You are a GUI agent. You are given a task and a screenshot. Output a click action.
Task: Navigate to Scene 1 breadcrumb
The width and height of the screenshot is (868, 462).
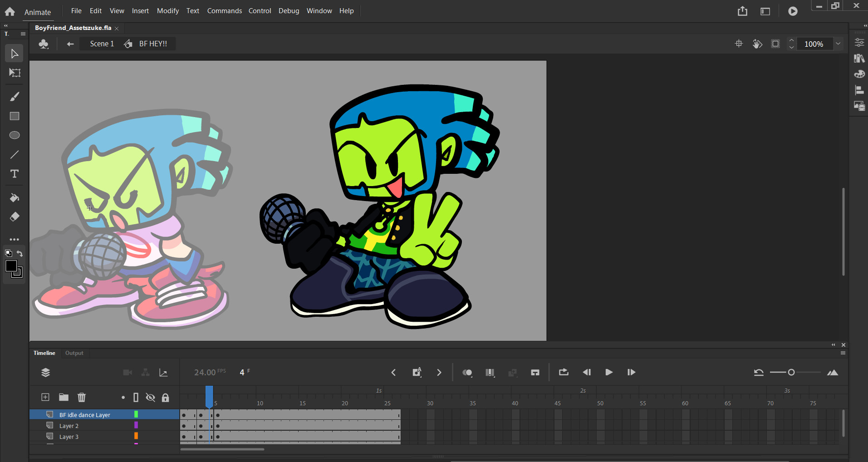pyautogui.click(x=102, y=44)
